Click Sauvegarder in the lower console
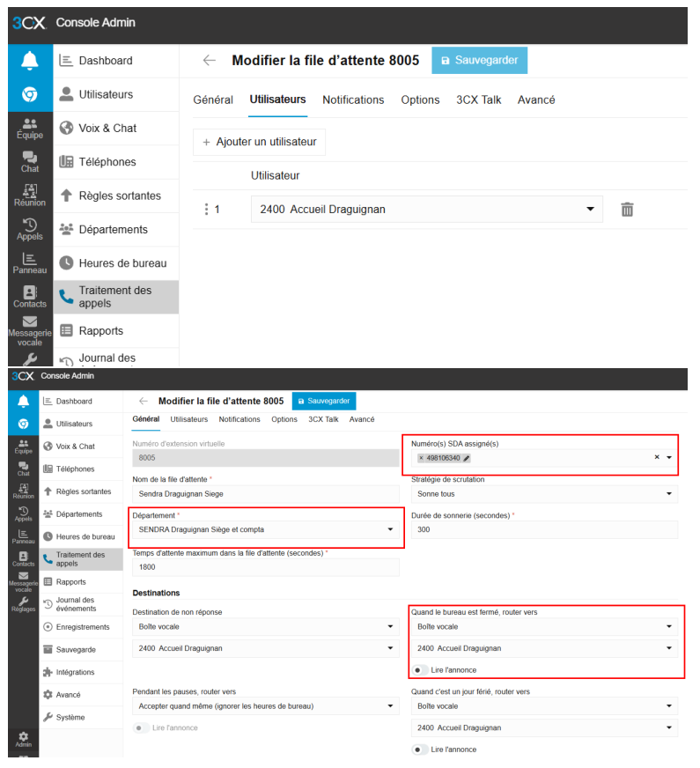The height and width of the screenshot is (768, 700). tap(323, 401)
